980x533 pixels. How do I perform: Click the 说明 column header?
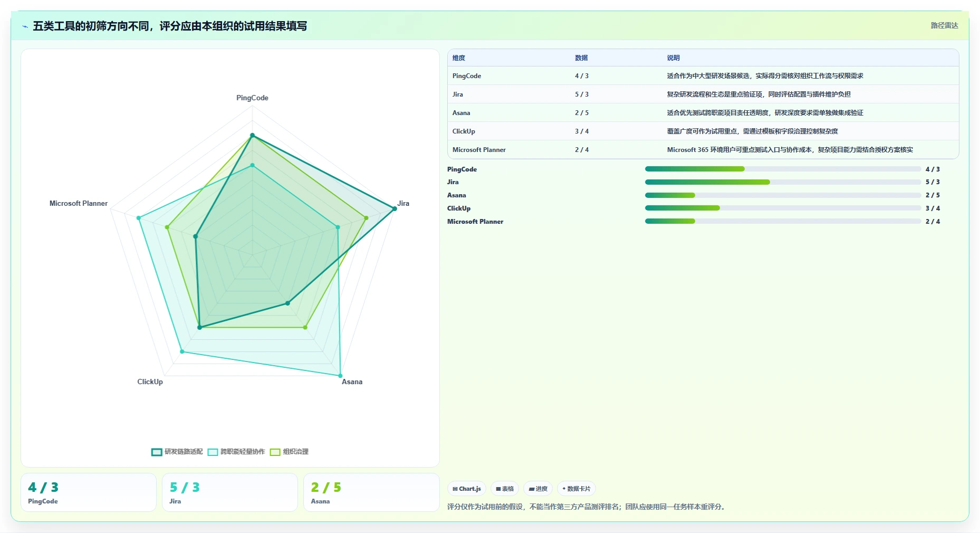coord(673,58)
